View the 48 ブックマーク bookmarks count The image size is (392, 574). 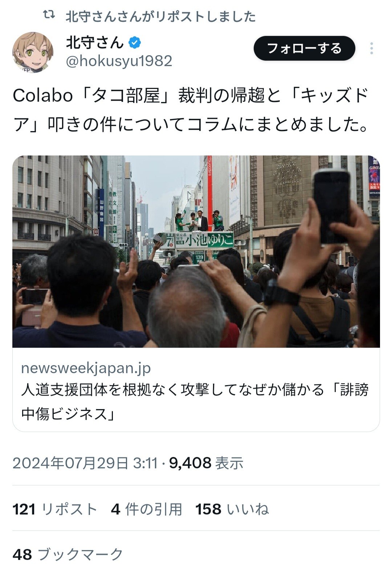click(x=68, y=554)
